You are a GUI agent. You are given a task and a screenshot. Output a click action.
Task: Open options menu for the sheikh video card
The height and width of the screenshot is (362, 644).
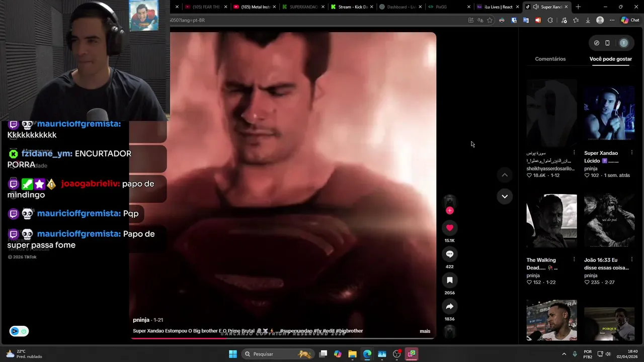tap(574, 152)
